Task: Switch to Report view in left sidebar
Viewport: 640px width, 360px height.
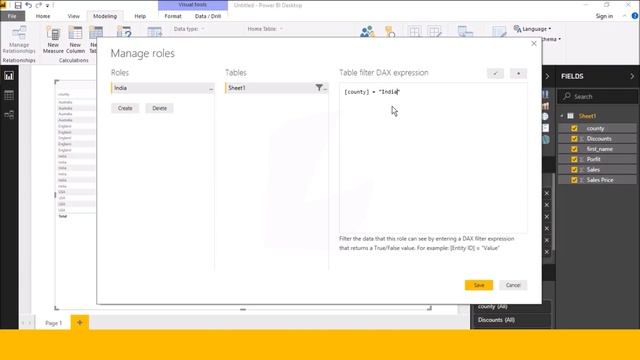Action: tap(9, 76)
